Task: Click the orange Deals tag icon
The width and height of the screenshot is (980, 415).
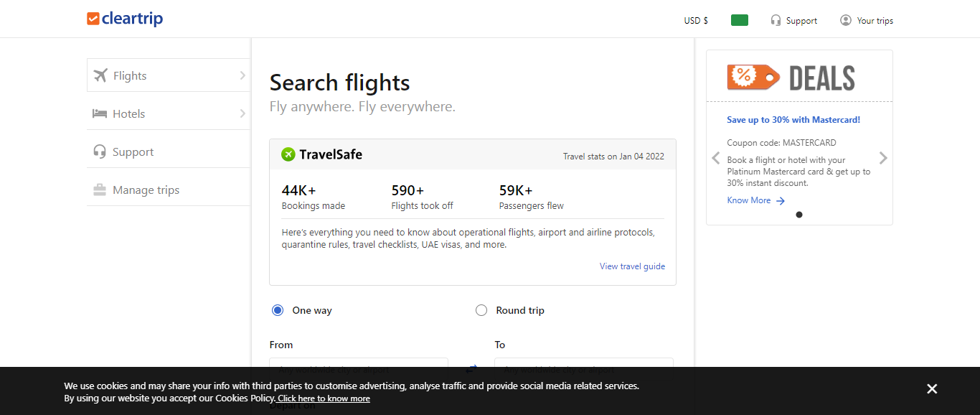Action: [753, 77]
